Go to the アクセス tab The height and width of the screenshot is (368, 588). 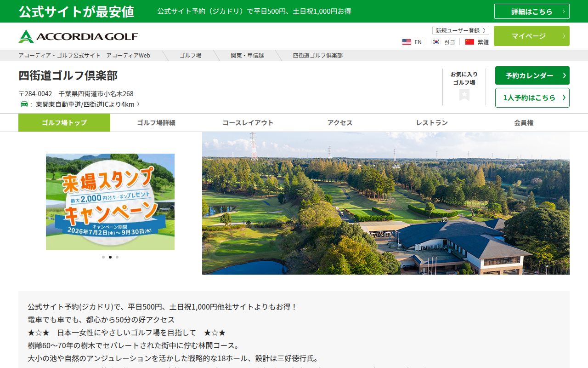click(x=340, y=123)
